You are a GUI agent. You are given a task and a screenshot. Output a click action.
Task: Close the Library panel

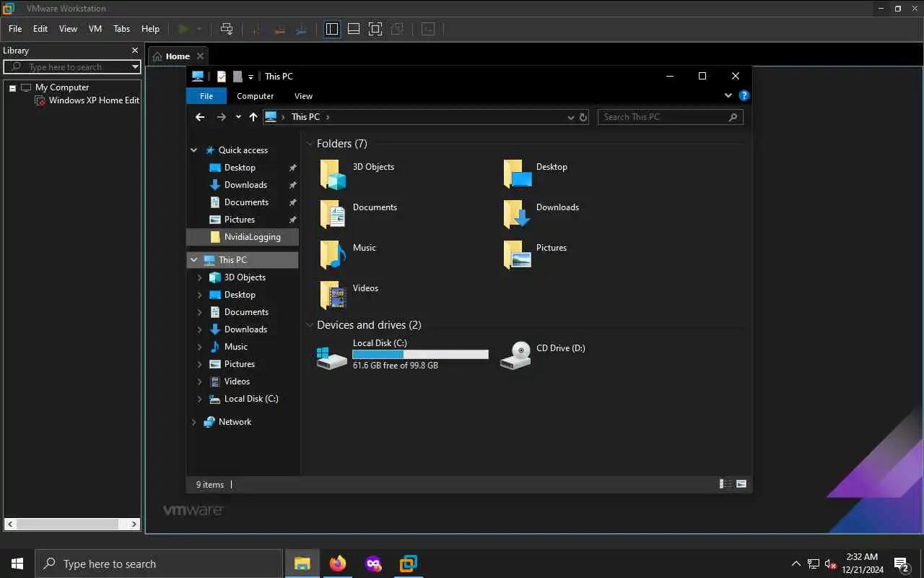[135, 50]
